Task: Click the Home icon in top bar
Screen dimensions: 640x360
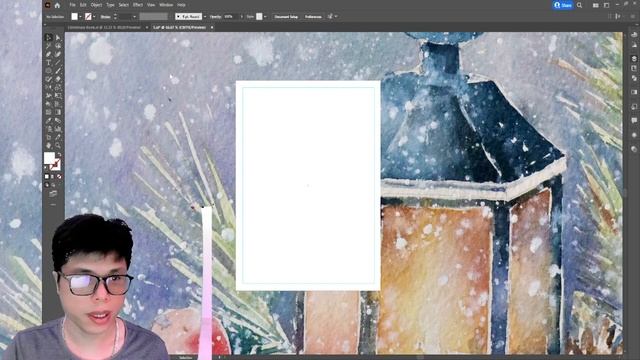Action: 57,5
